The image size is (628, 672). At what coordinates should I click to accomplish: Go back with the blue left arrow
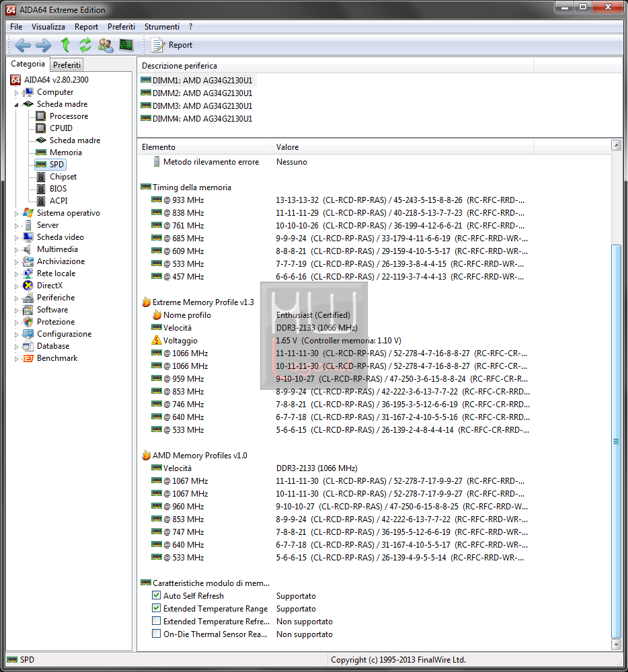point(23,44)
